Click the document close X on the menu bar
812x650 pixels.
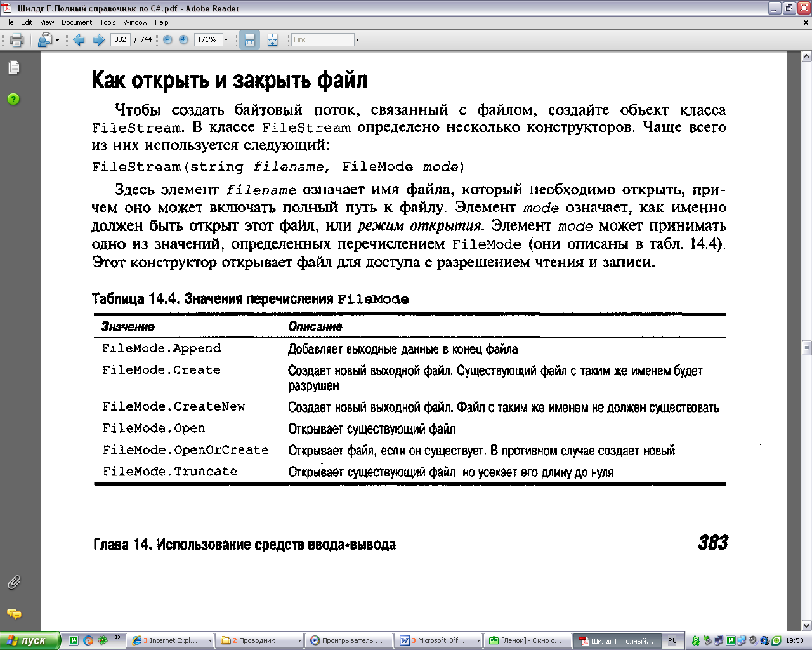click(806, 22)
